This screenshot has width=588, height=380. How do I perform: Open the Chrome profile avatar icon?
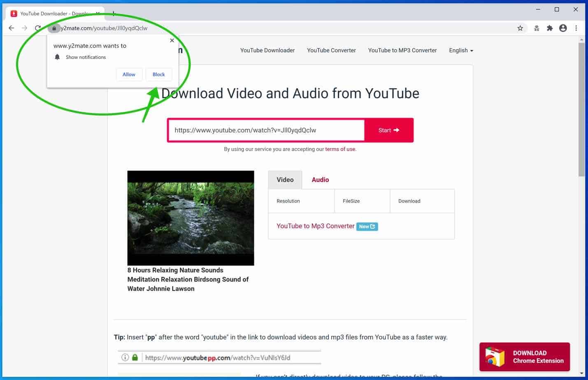coord(563,28)
